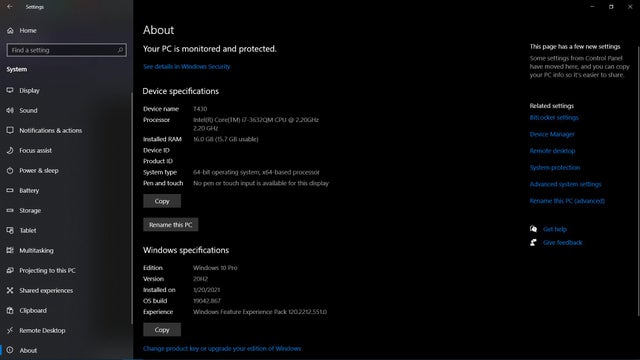Image resolution: width=640 pixels, height=360 pixels.
Task: Click the Remote Desktop icon
Action: click(10, 330)
